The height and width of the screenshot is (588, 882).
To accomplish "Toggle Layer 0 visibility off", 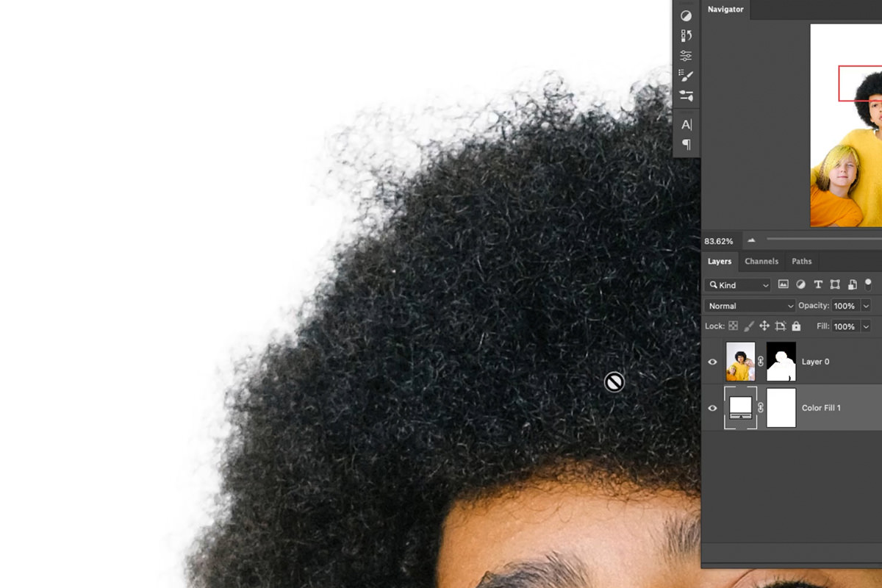I will click(x=711, y=362).
